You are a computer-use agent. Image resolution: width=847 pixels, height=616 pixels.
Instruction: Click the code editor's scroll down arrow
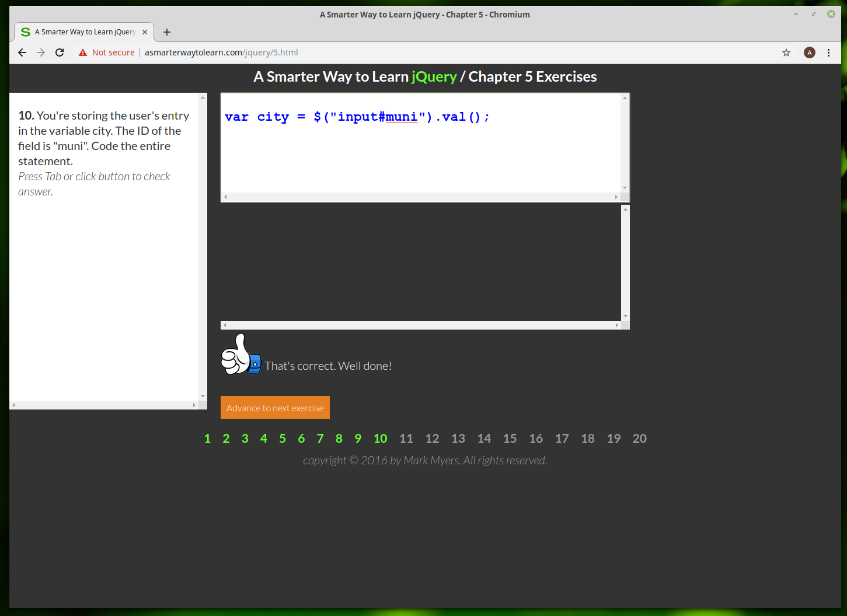(x=625, y=188)
